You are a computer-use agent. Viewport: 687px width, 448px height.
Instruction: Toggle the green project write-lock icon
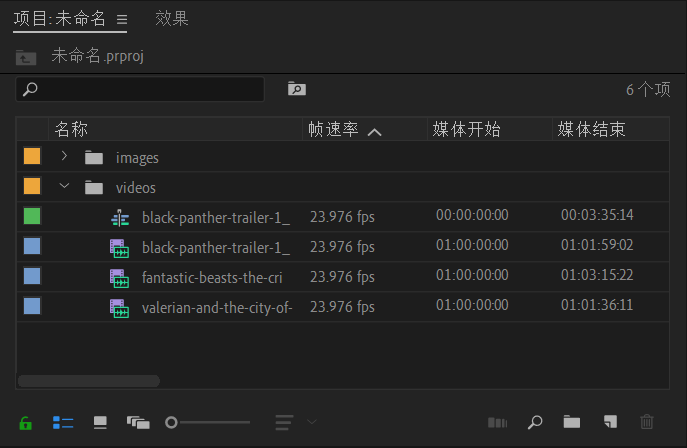25,423
